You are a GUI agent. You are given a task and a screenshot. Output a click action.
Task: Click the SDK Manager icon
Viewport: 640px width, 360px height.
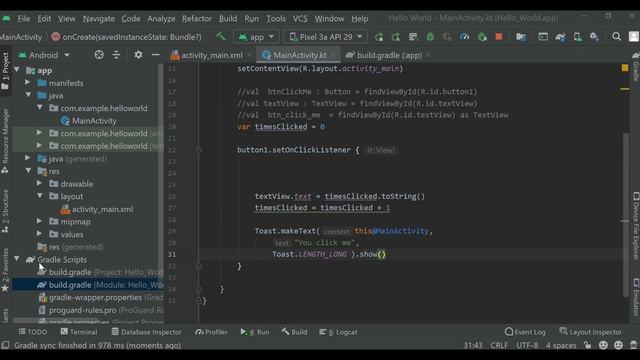pyautogui.click(x=594, y=37)
